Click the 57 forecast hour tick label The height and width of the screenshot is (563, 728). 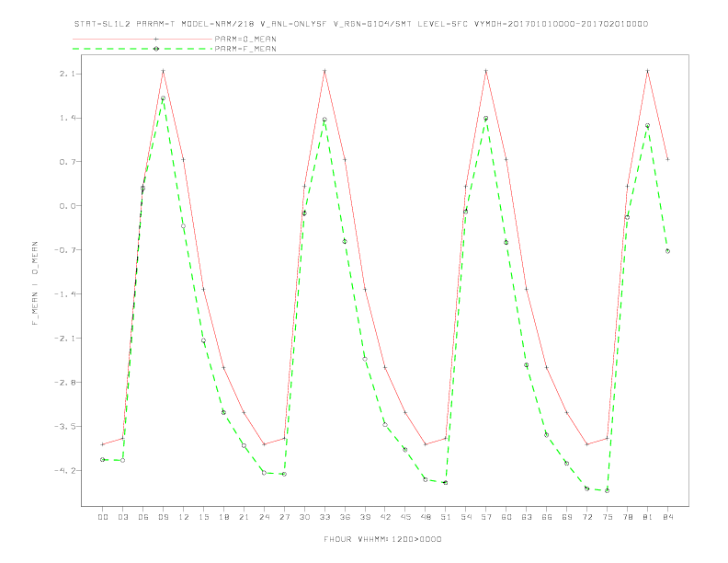coord(486,517)
